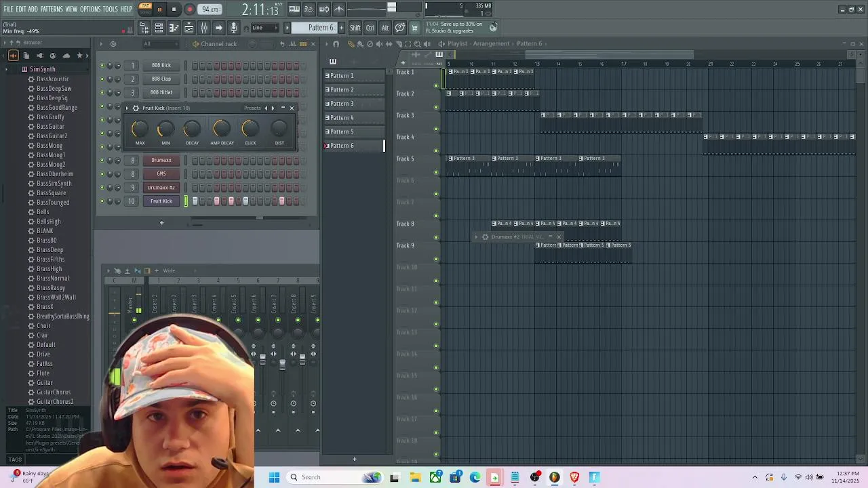Click the stop button in the transport
868x488 pixels.
point(174,9)
